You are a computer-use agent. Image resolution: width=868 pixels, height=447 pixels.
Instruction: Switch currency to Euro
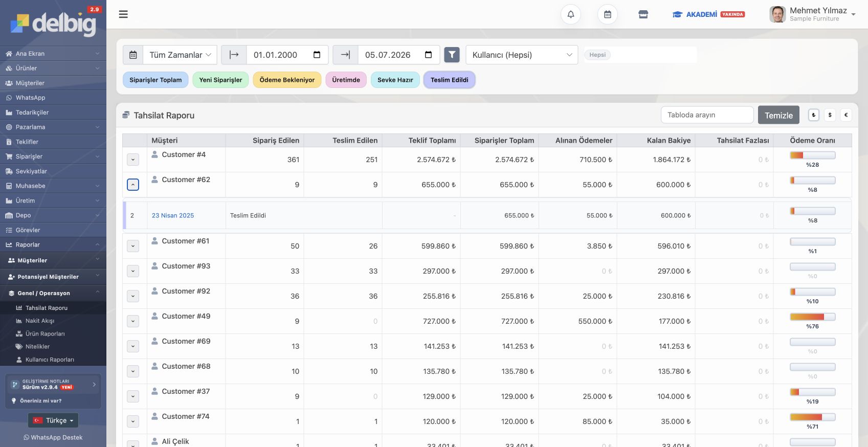[x=846, y=115]
